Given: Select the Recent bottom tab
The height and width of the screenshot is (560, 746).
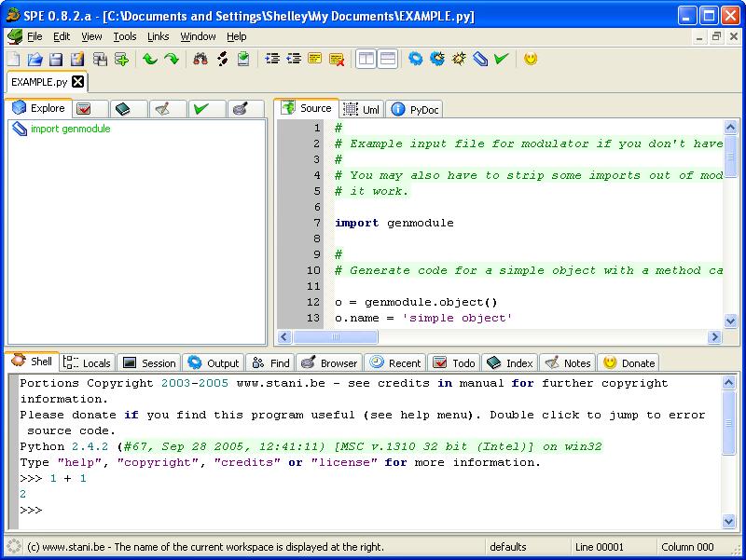Looking at the screenshot, I should [x=395, y=363].
